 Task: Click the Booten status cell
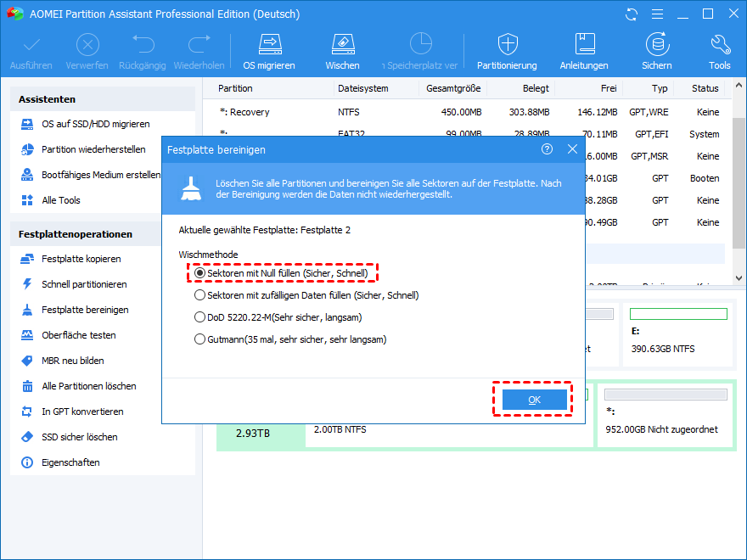tap(705, 178)
